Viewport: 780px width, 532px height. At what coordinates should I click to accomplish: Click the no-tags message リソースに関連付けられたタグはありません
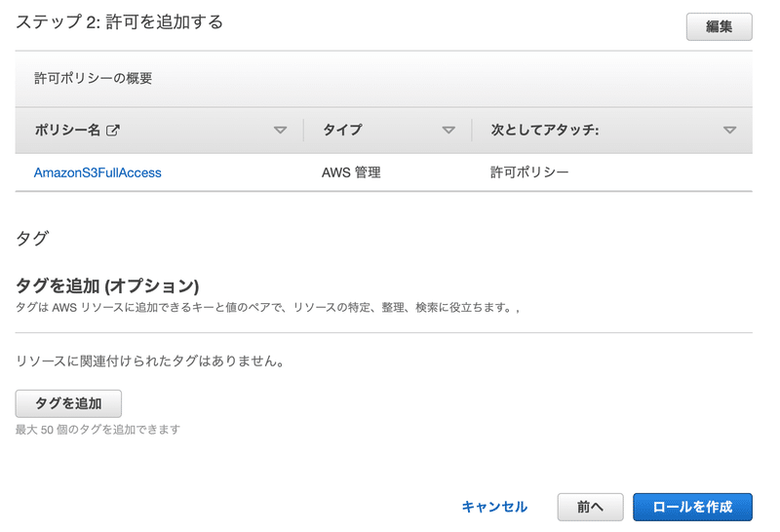click(150, 361)
